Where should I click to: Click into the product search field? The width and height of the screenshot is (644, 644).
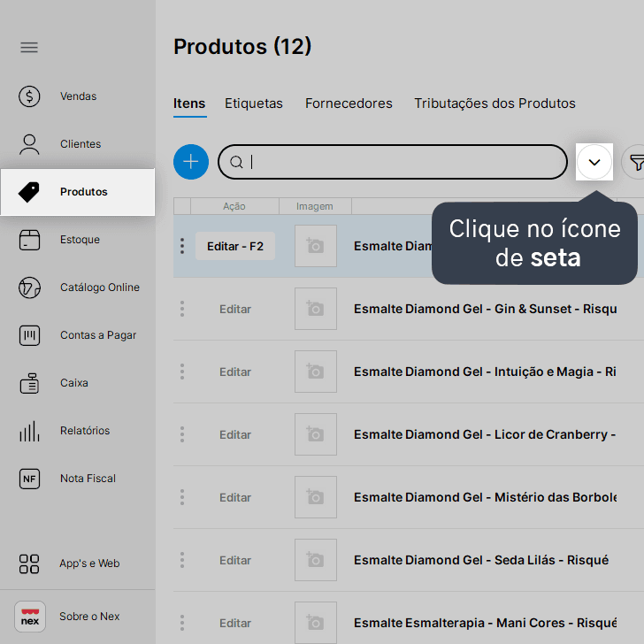[x=393, y=162]
